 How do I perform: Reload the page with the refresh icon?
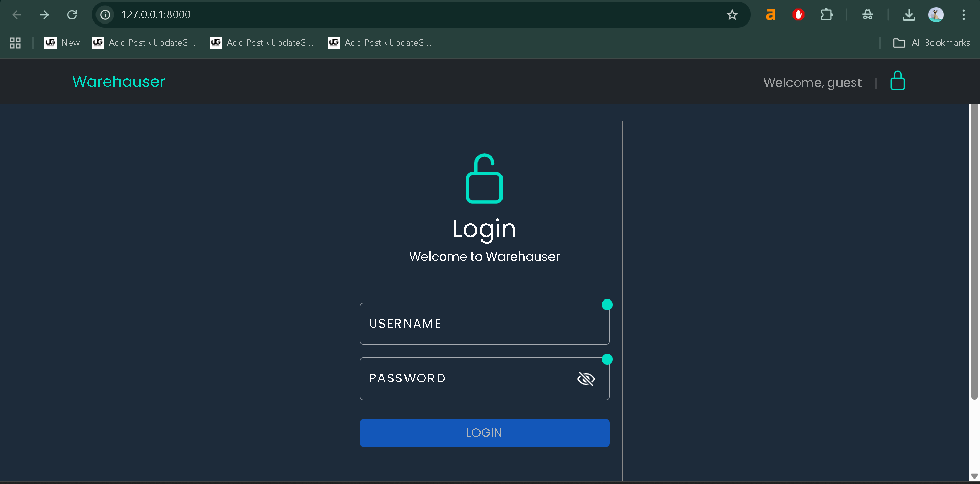pos(72,15)
